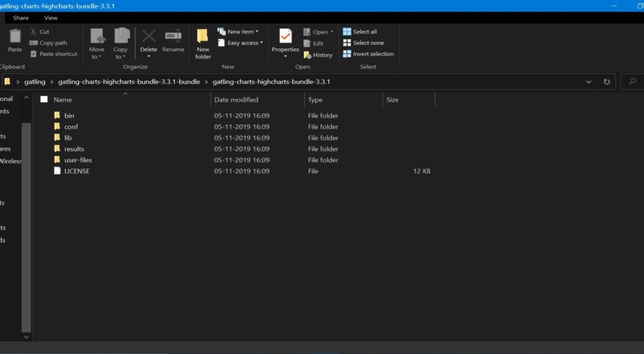Screen dimensions: 644x354
Task: Click the History icon in Open group
Action: point(308,55)
